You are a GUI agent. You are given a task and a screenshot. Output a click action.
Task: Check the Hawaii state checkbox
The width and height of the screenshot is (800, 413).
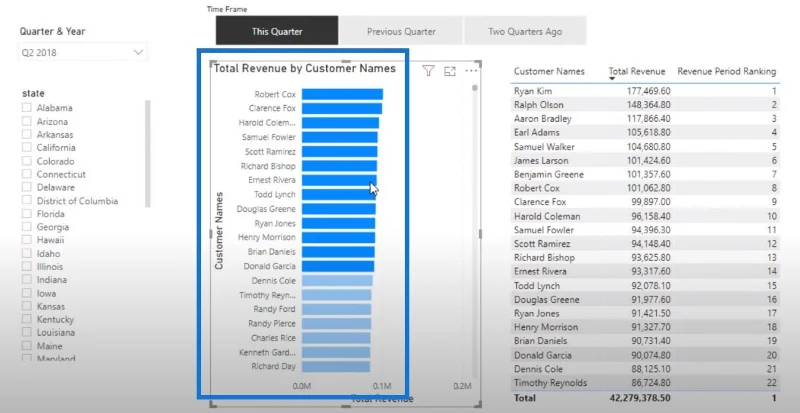[x=27, y=240]
